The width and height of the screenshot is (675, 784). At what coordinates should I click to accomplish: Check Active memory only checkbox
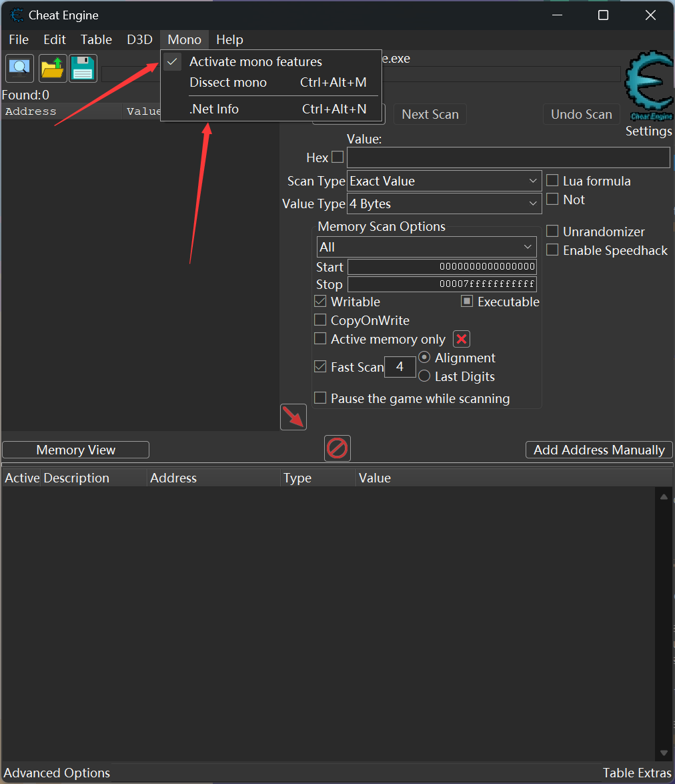coord(321,339)
